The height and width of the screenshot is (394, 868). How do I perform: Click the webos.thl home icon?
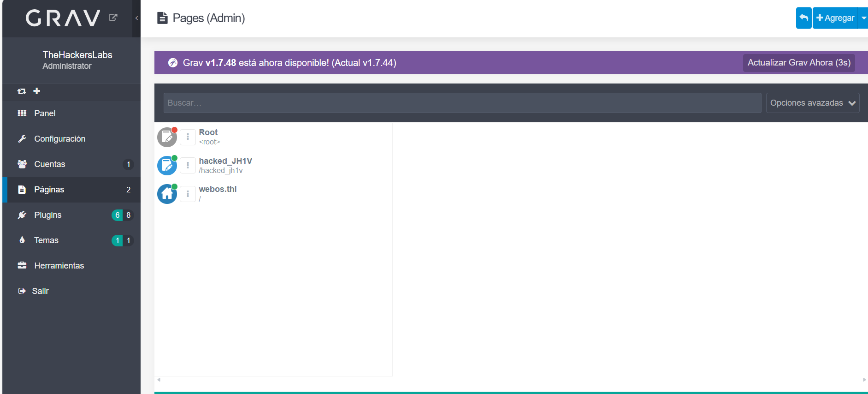[167, 194]
